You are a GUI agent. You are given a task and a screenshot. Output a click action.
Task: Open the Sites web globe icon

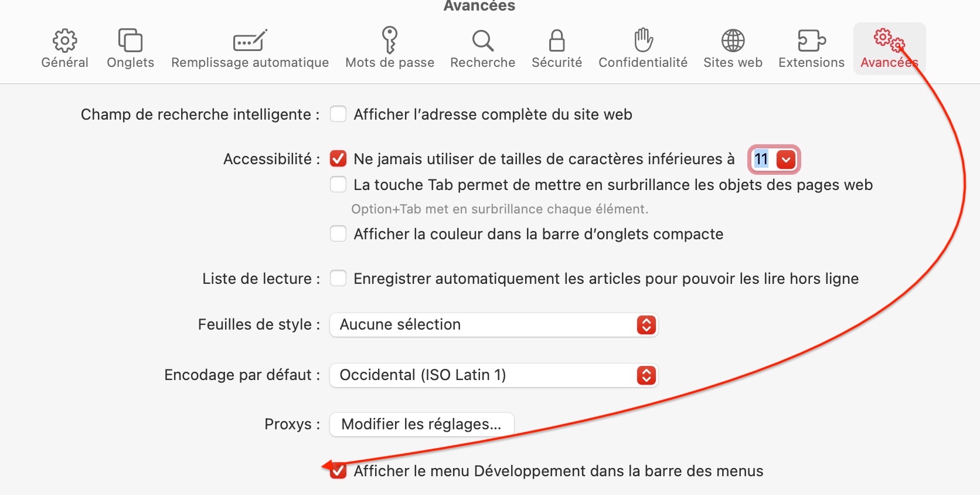pyautogui.click(x=733, y=40)
